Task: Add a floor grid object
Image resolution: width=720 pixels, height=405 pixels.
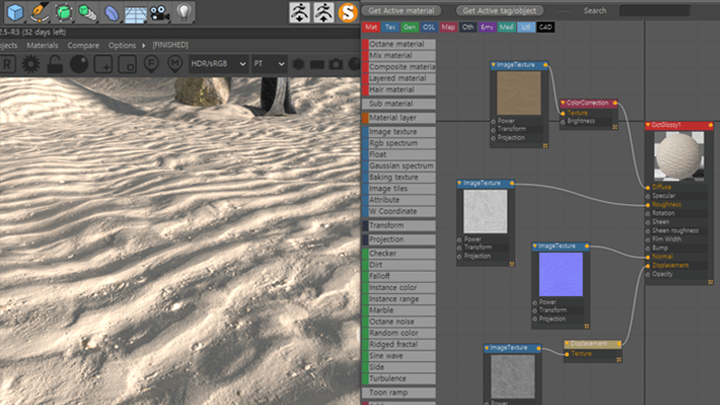Action: 135,13
